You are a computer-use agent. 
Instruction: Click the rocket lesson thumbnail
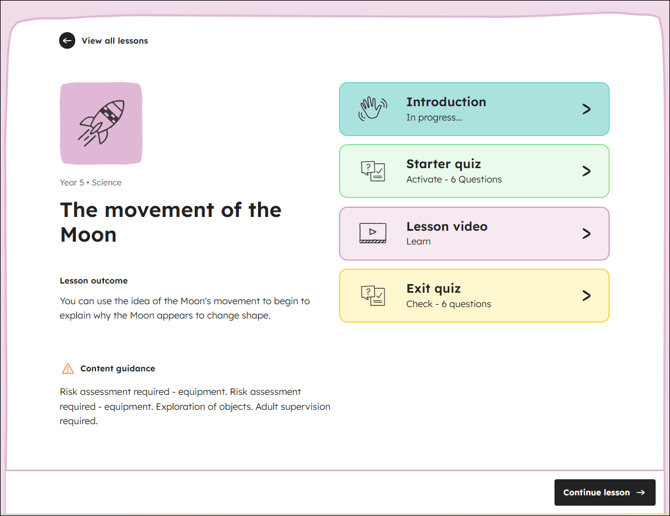pyautogui.click(x=101, y=123)
